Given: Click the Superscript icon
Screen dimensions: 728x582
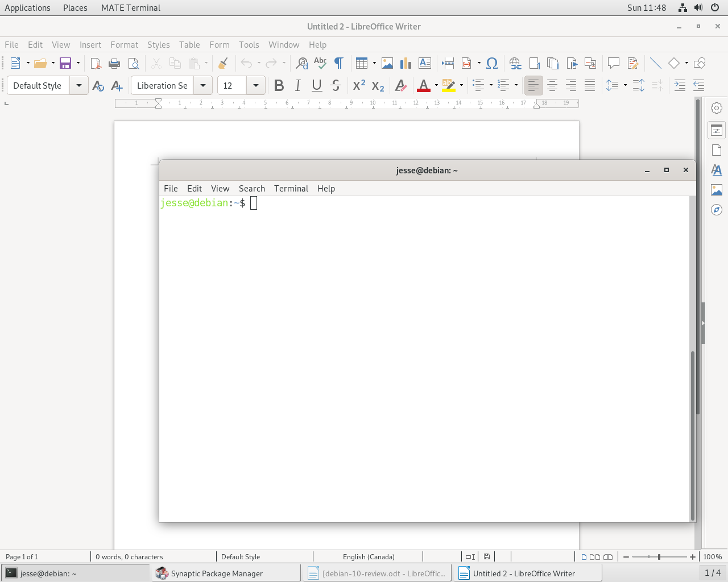Looking at the screenshot, I should pos(359,85).
